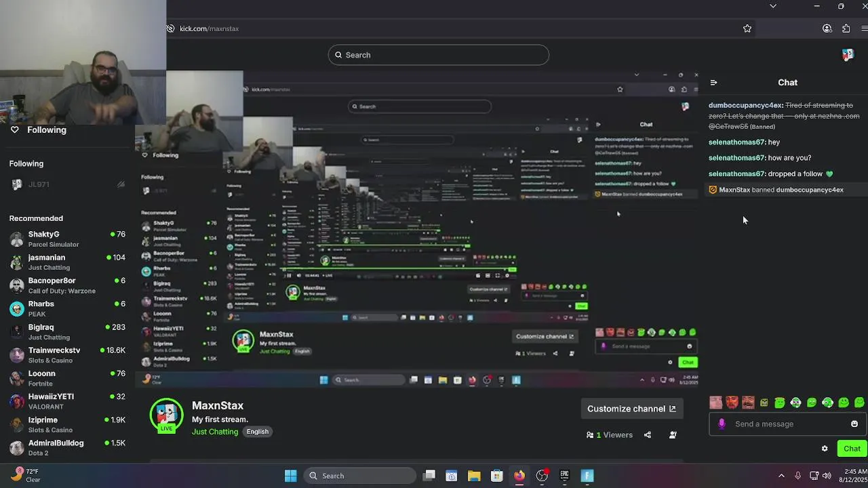
Task: Open the weather widget showing 72°F
Action: tap(26, 475)
